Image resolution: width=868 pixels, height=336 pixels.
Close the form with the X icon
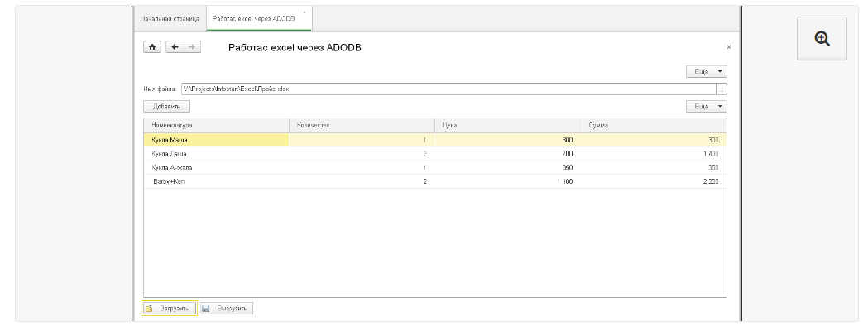[728, 48]
